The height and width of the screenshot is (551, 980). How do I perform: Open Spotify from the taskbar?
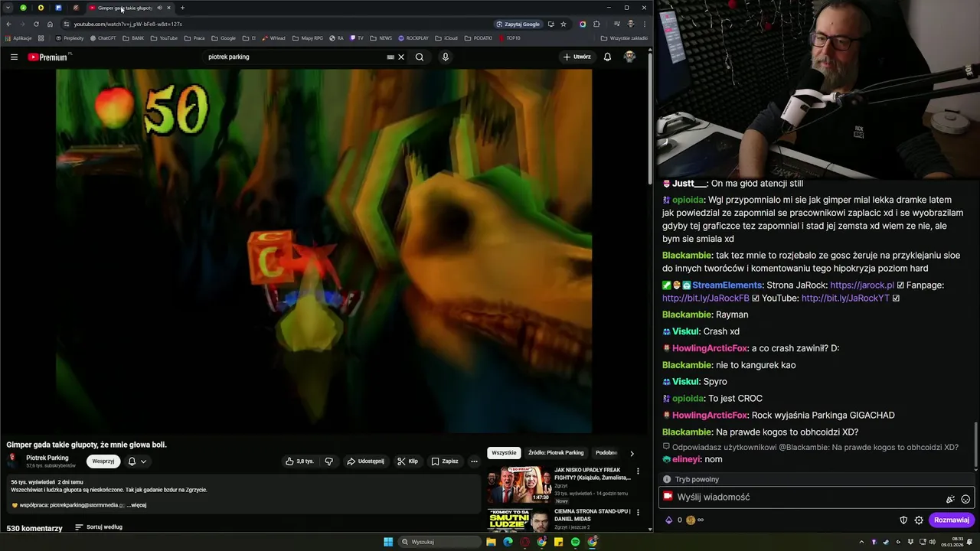575,542
